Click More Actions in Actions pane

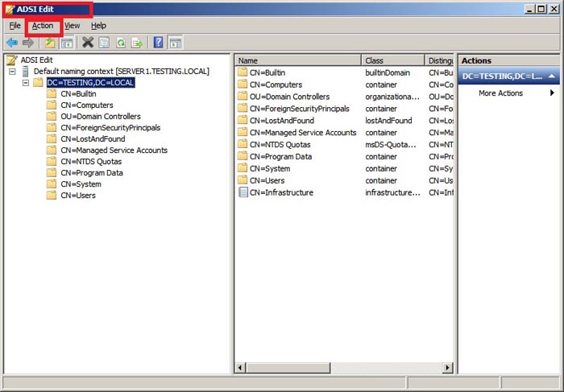500,93
